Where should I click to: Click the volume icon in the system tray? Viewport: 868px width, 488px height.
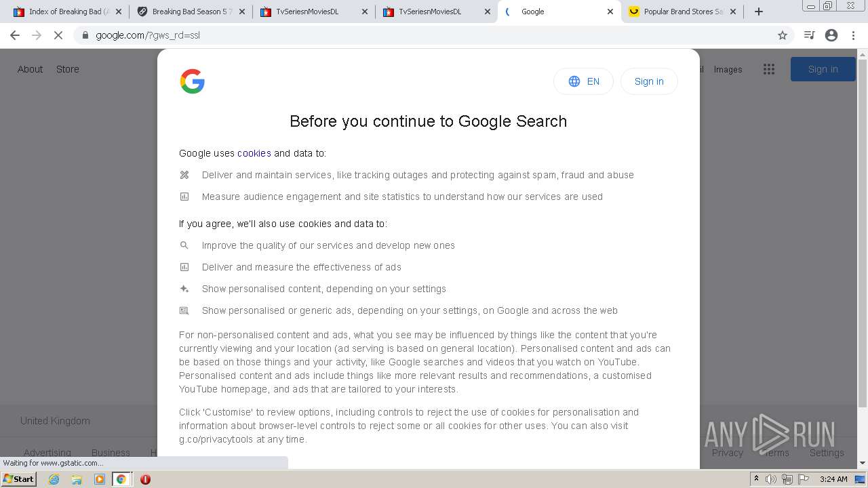point(771,479)
